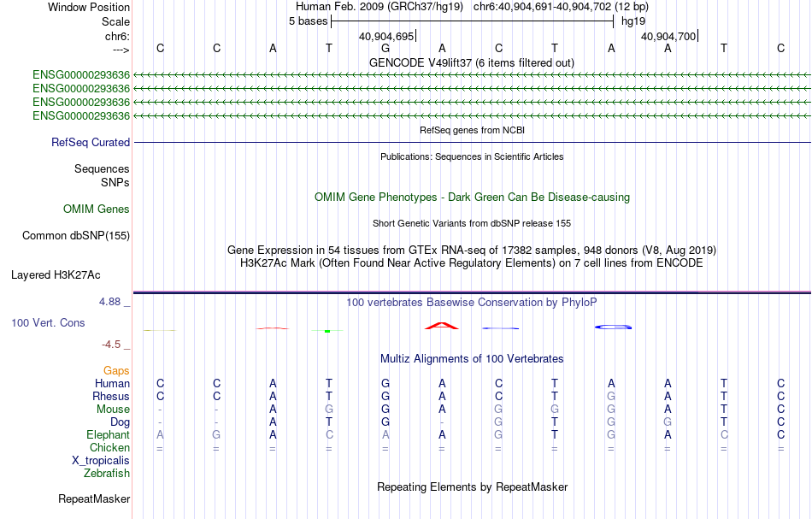Click the Window Position track label

(x=89, y=7)
